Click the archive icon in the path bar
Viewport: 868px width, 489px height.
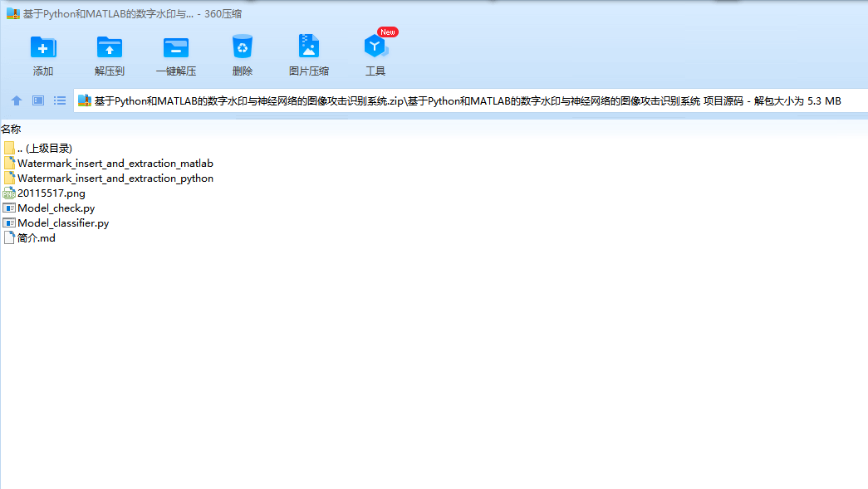[x=84, y=100]
